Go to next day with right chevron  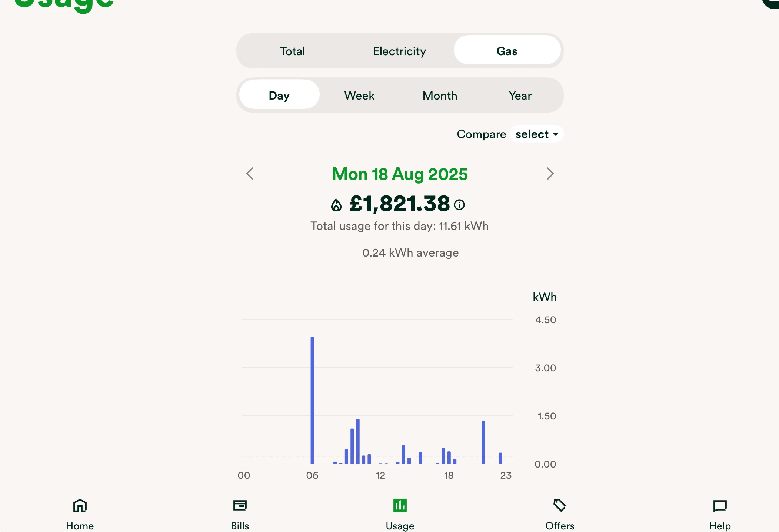coord(550,174)
